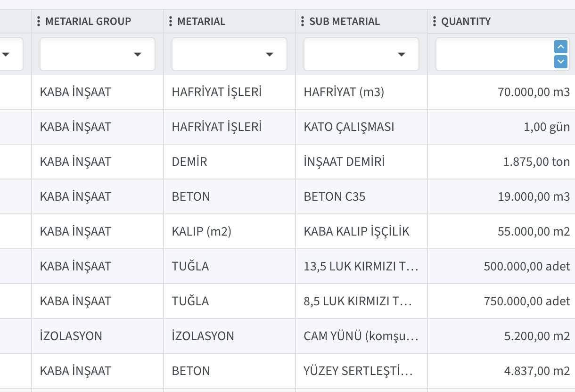This screenshot has height=392, width=575.
Task: Select the İNŞAAT DEMİRİ cell
Action: click(361, 162)
